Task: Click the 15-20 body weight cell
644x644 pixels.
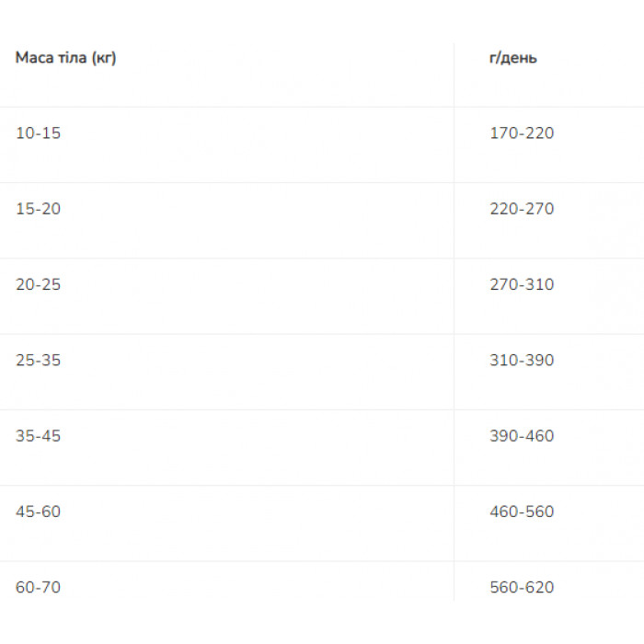Action: [39, 209]
